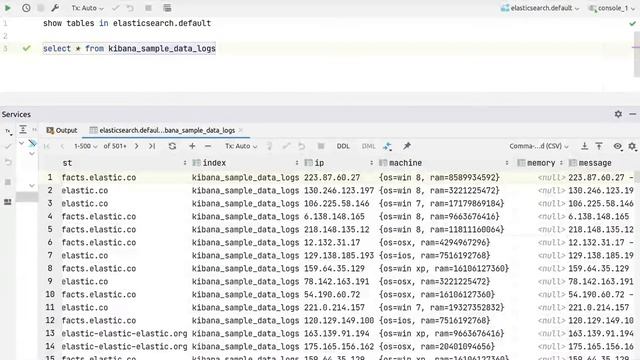Reload the result grid data

[172, 146]
